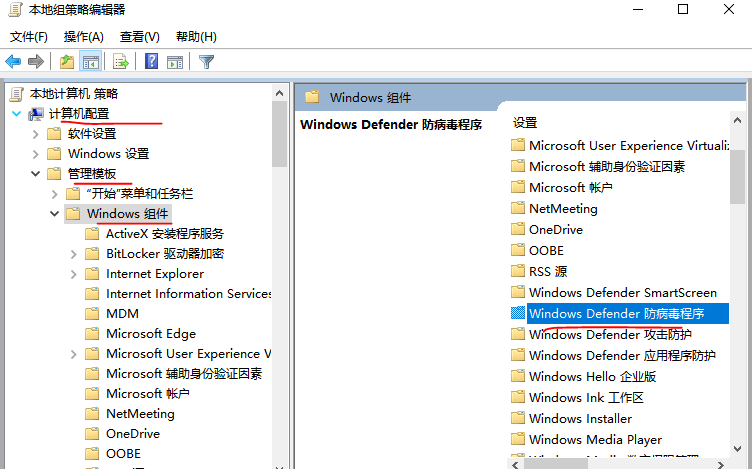The height and width of the screenshot is (469, 752).
Task: Select Windows Ink 工作区 folder
Action: pyautogui.click(x=586, y=398)
